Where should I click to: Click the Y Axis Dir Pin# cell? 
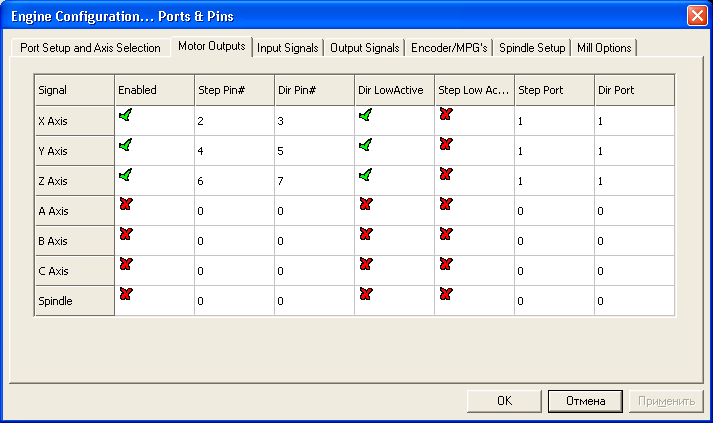click(314, 151)
